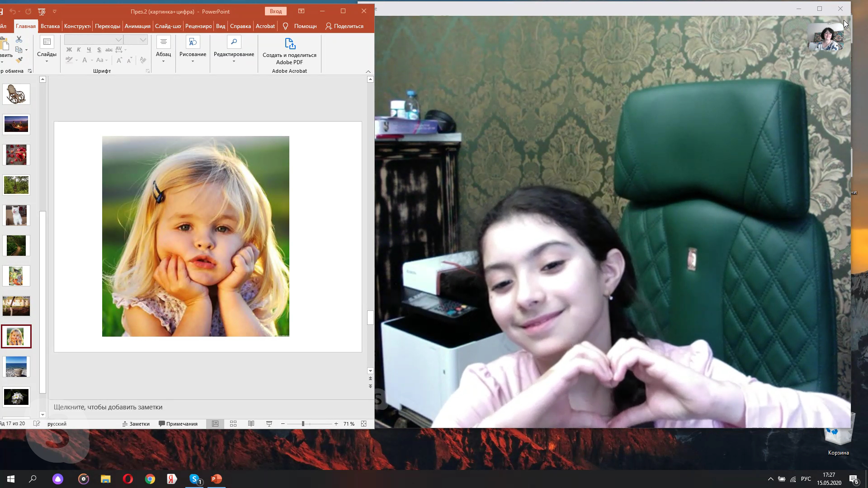Open Opera browser from the taskbar
Image resolution: width=868 pixels, height=488 pixels.
pos(128,479)
